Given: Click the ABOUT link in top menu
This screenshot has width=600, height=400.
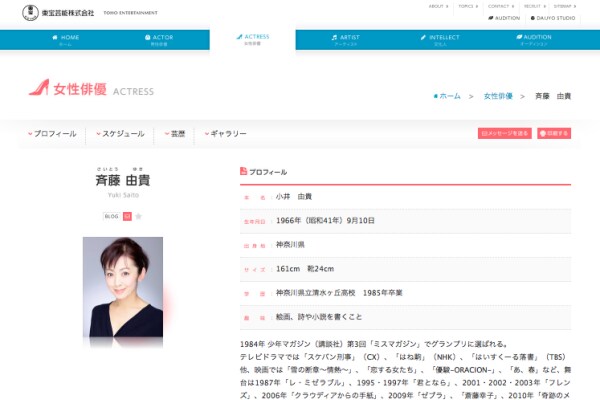Looking at the screenshot, I should point(438,6).
